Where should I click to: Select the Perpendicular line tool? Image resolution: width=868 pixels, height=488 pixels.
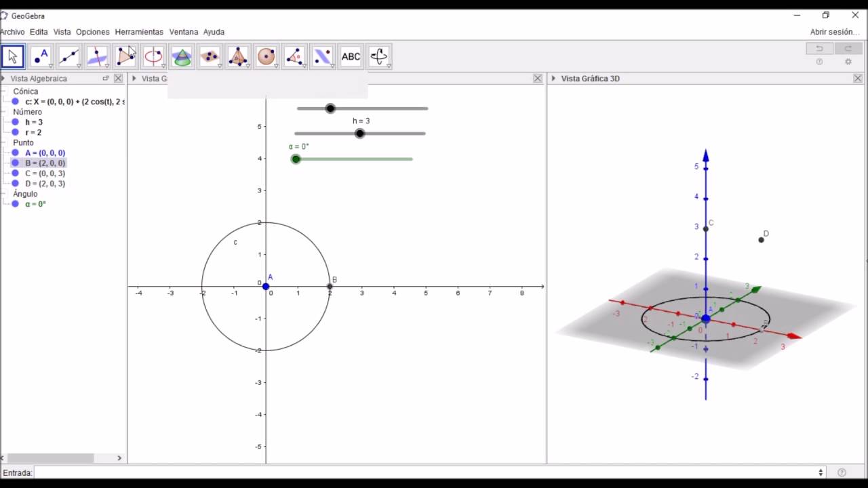(x=97, y=57)
